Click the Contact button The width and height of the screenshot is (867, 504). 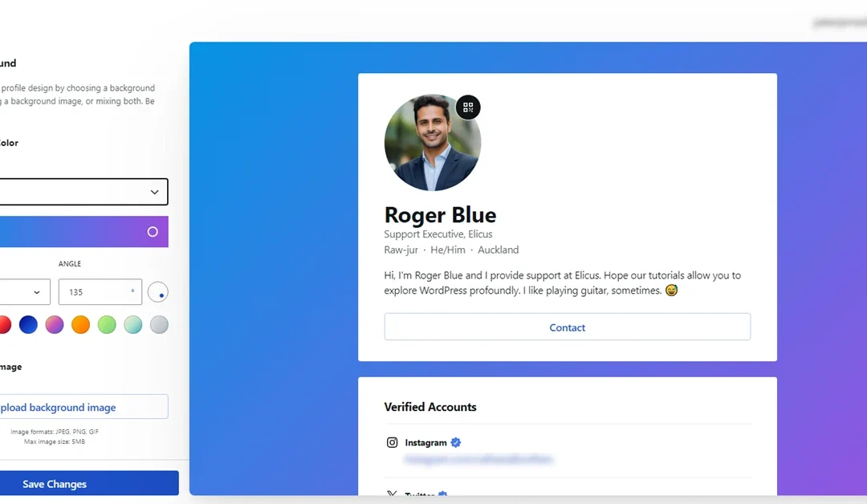tap(568, 327)
